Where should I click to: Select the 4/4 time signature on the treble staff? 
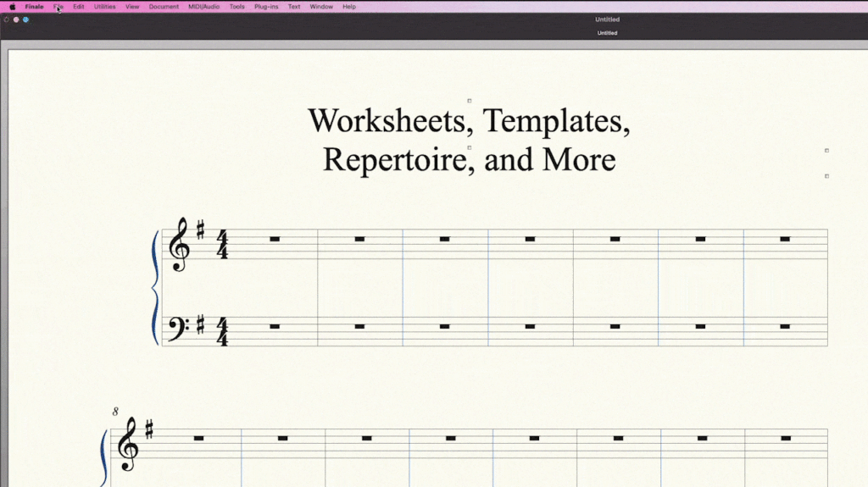point(223,245)
